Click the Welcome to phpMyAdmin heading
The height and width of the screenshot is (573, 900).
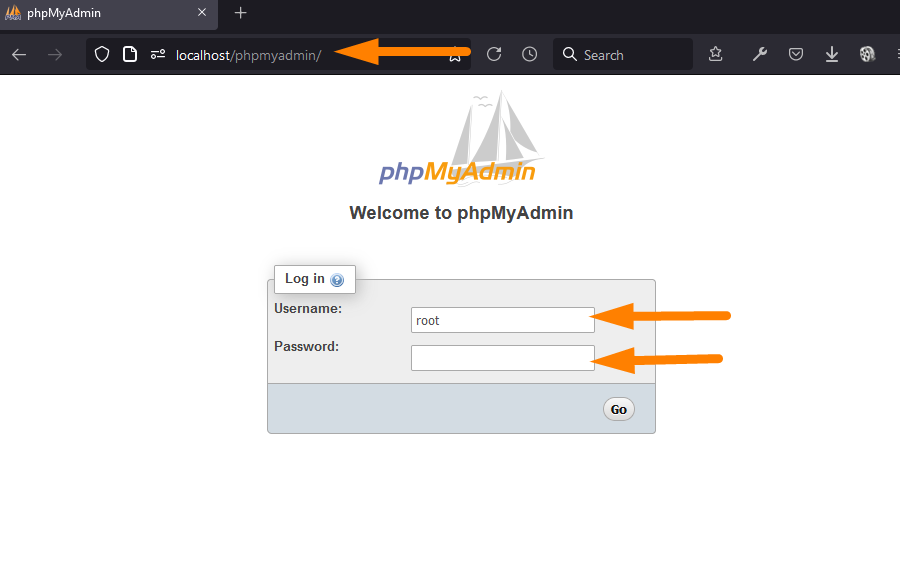tap(461, 213)
